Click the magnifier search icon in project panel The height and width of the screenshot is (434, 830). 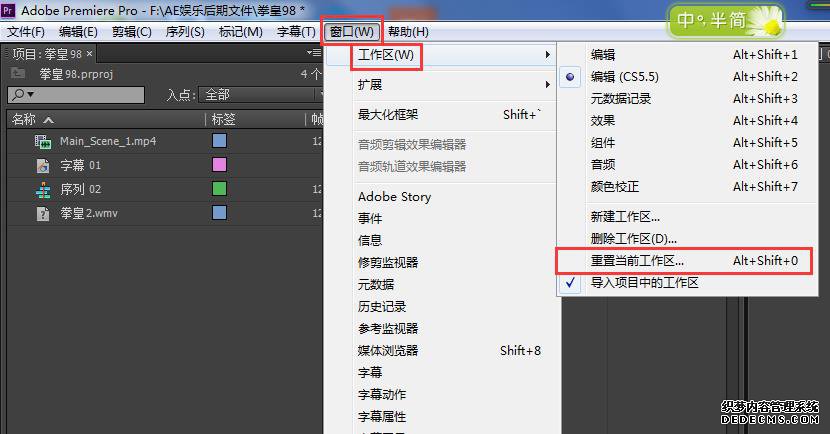click(x=19, y=94)
